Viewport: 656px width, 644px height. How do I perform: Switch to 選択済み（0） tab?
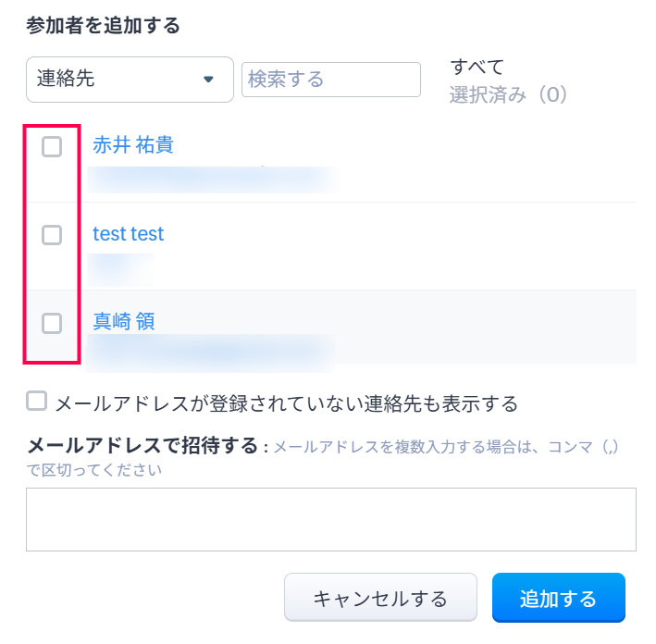tap(507, 94)
